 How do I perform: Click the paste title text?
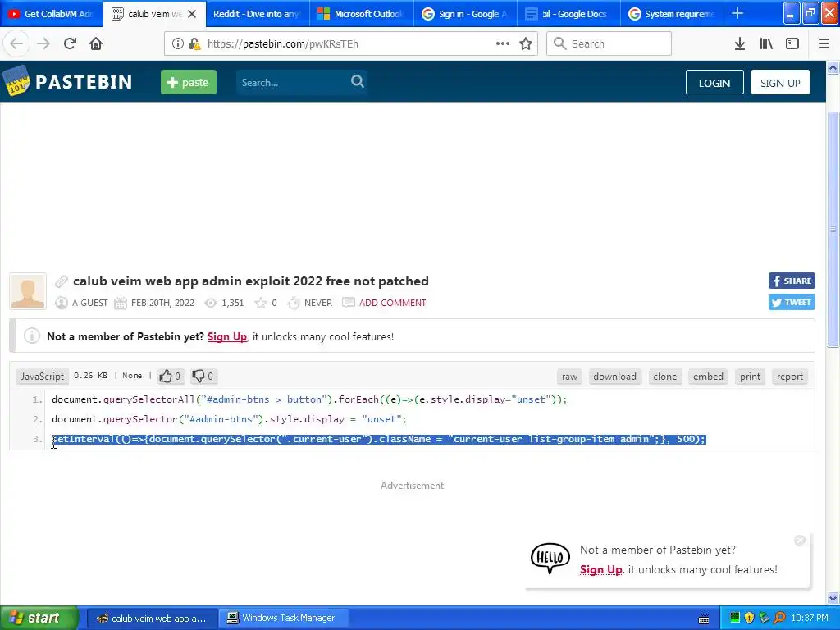251,281
